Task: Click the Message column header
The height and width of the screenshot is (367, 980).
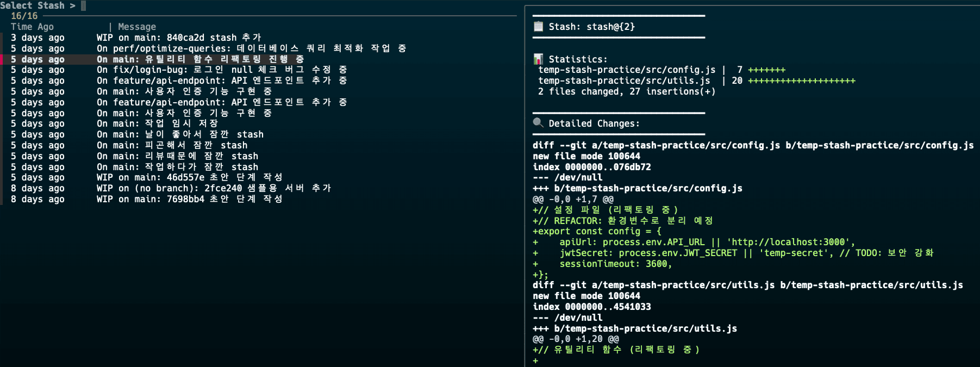Action: [137, 27]
